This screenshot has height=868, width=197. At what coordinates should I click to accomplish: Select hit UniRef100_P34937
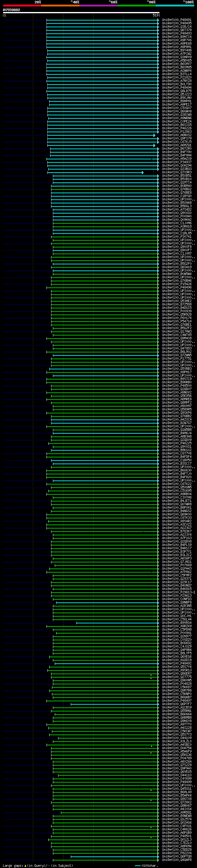click(x=176, y=162)
